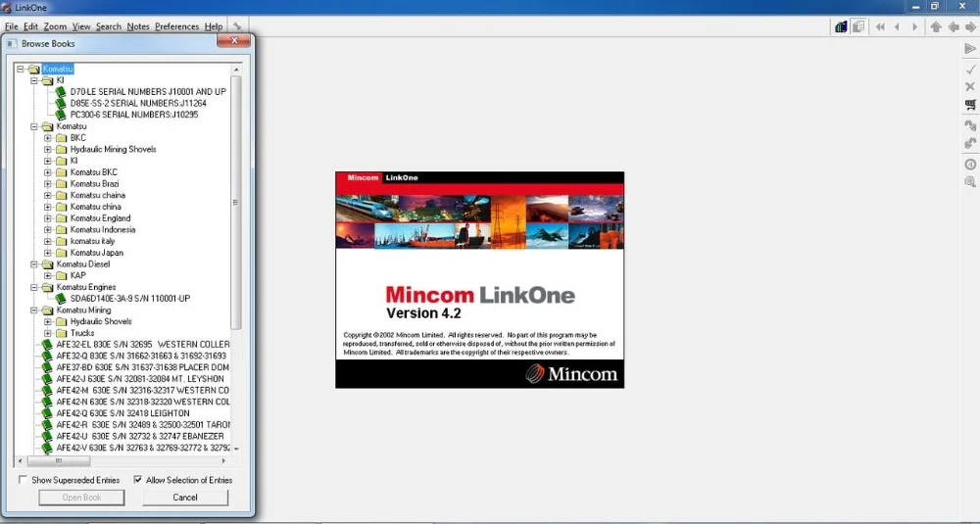Close the Browse Books dialog

click(x=234, y=40)
